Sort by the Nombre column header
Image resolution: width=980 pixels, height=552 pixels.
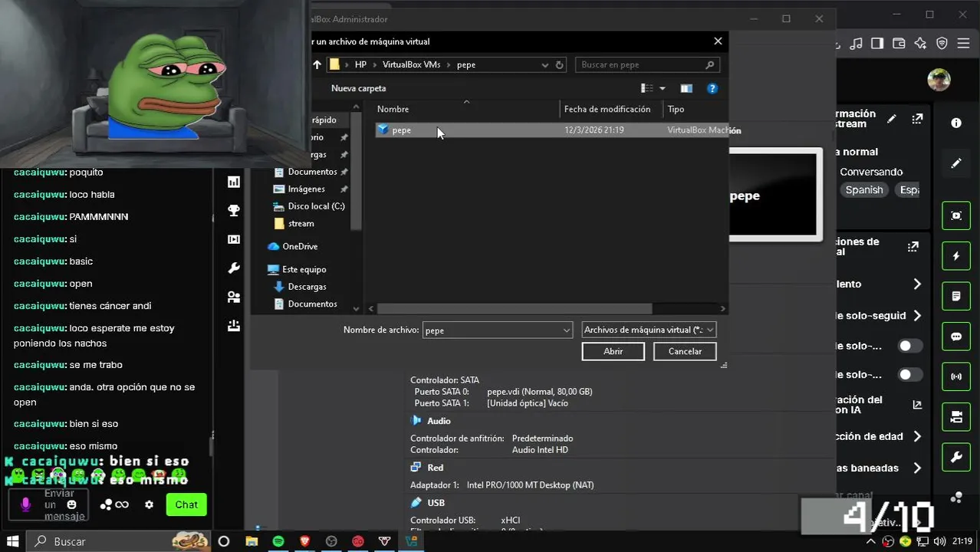(x=466, y=109)
